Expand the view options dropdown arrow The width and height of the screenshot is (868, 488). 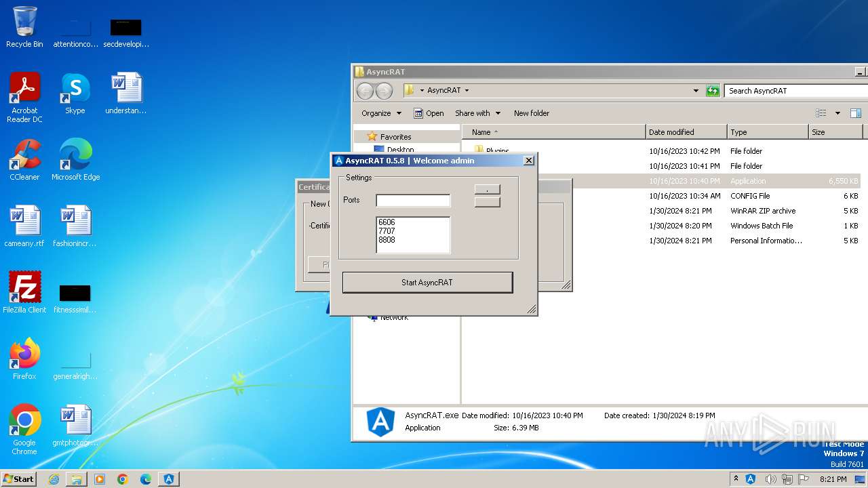coord(837,113)
